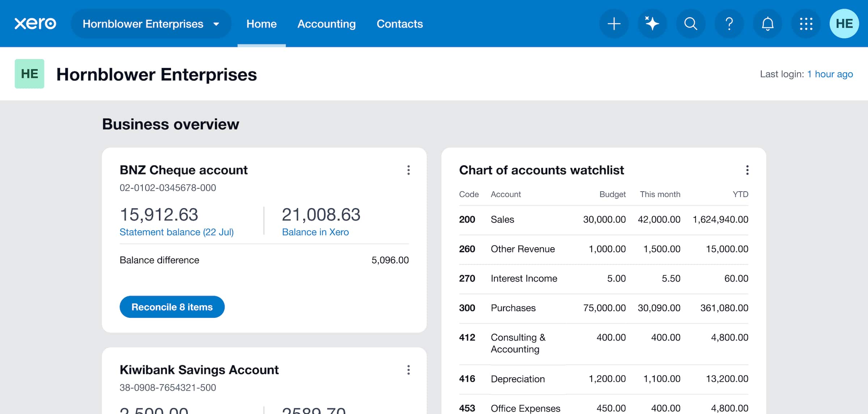Click the 1 hour ago login link
The width and height of the screenshot is (868, 414).
coord(830,74)
